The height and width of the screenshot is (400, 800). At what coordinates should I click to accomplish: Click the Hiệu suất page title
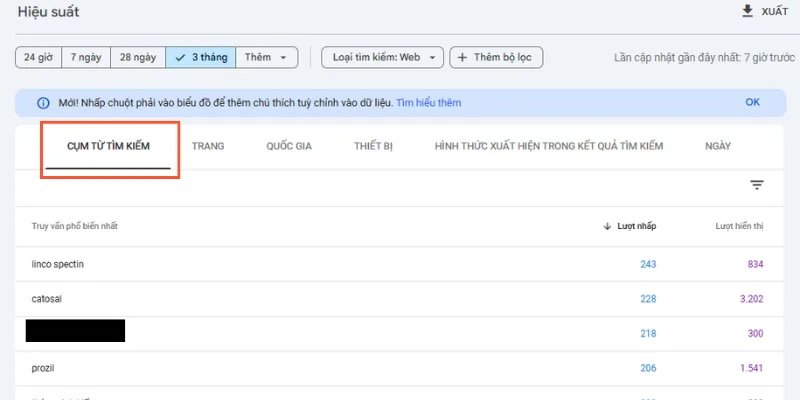48,12
